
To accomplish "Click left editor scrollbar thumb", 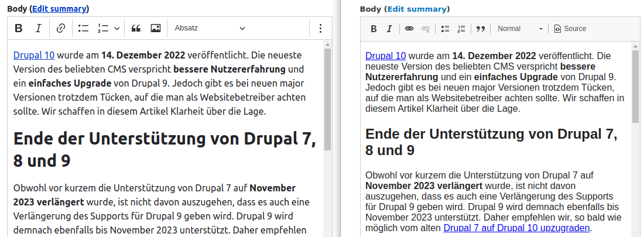I will pyautogui.click(x=327, y=99).
